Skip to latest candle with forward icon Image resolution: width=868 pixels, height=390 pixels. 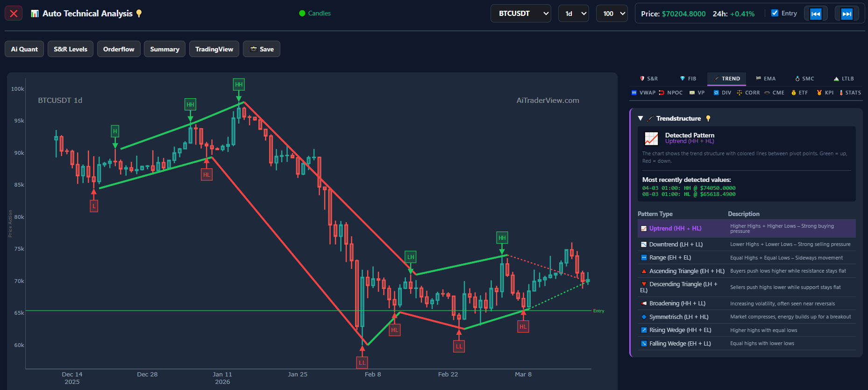[x=847, y=14]
